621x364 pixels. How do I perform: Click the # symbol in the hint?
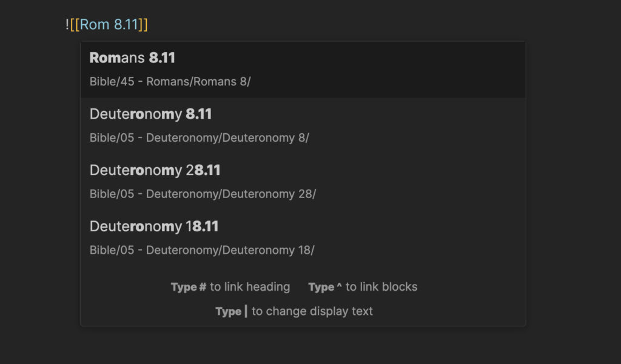coord(202,287)
